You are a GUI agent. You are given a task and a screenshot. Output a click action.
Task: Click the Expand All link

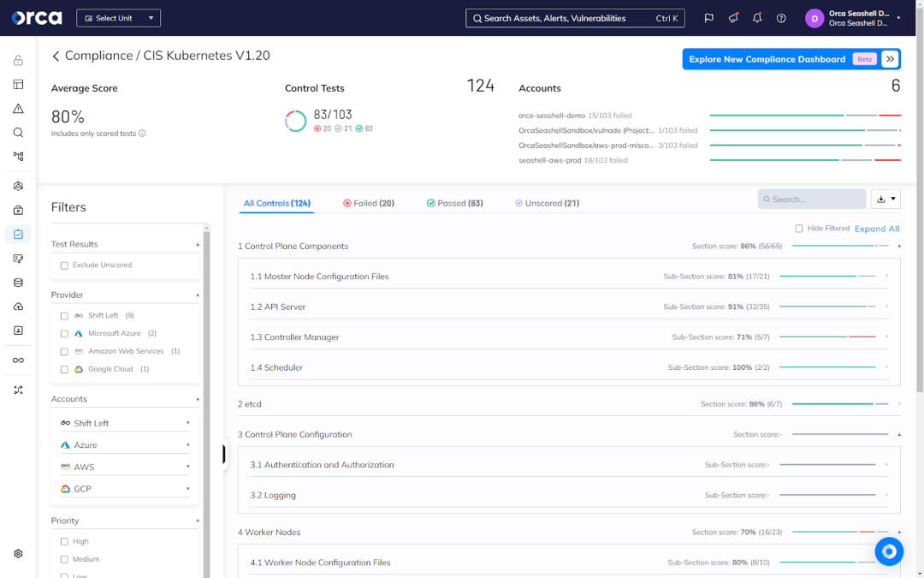pyautogui.click(x=877, y=229)
